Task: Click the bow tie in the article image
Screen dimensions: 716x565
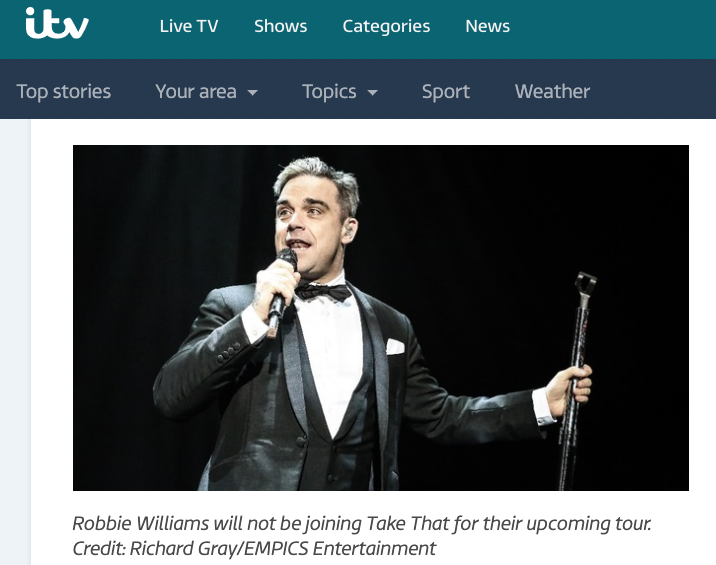Action: coord(323,291)
